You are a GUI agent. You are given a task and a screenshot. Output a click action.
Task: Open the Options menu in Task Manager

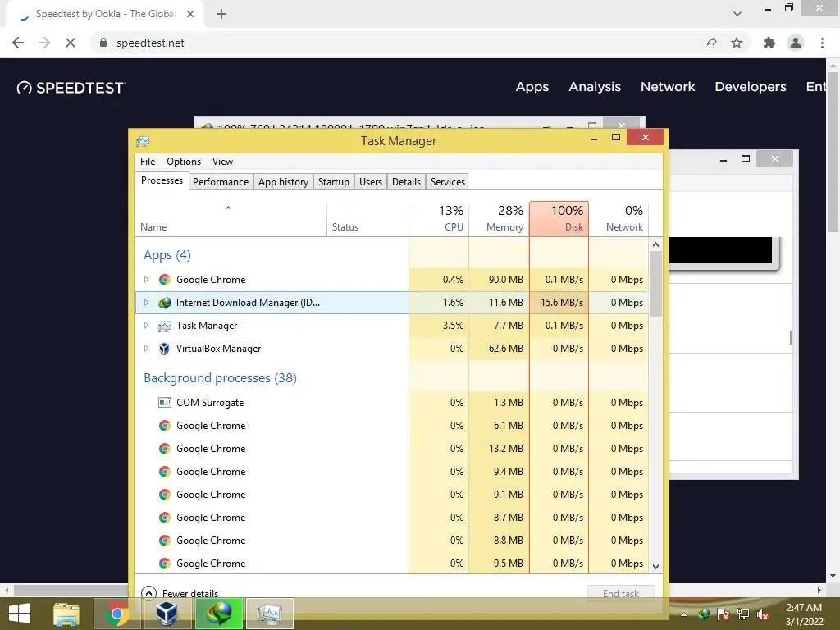183,162
